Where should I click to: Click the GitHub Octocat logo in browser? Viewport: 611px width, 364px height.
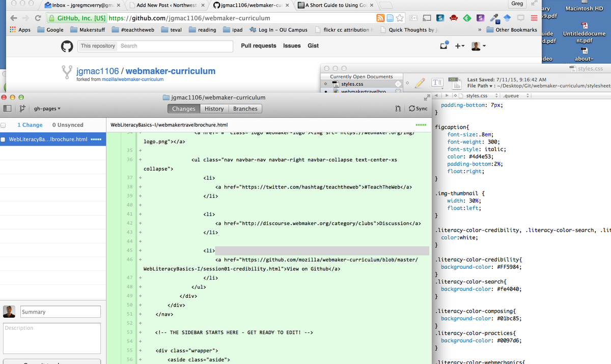[67, 46]
